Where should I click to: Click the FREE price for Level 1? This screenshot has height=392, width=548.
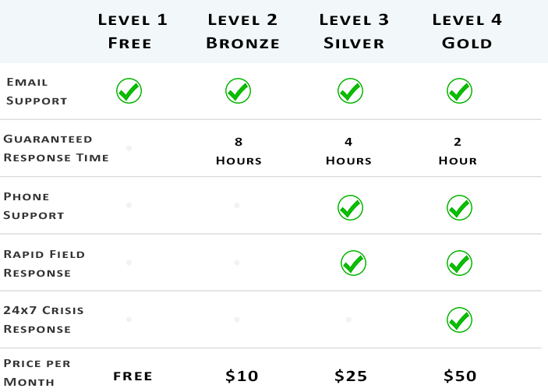pos(133,376)
